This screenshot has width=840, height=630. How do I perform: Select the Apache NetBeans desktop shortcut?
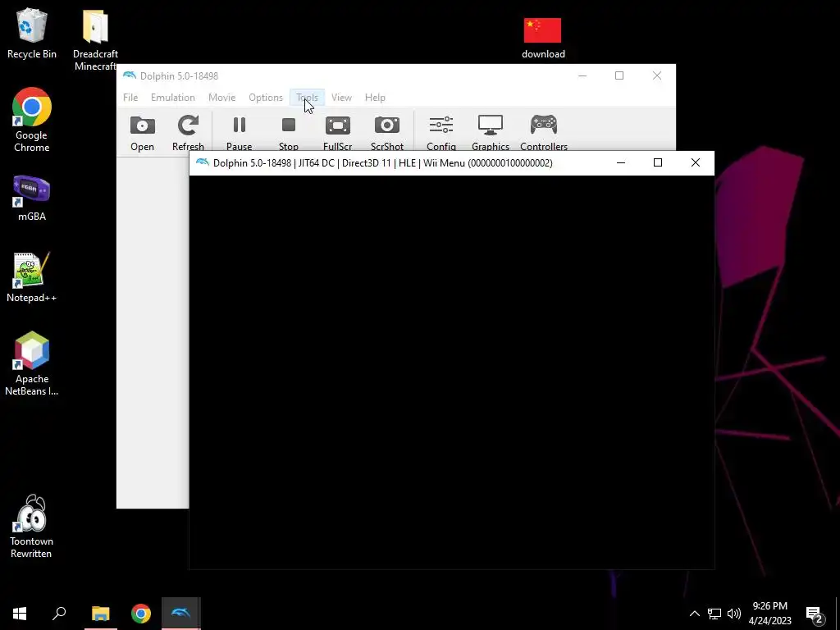[32, 363]
